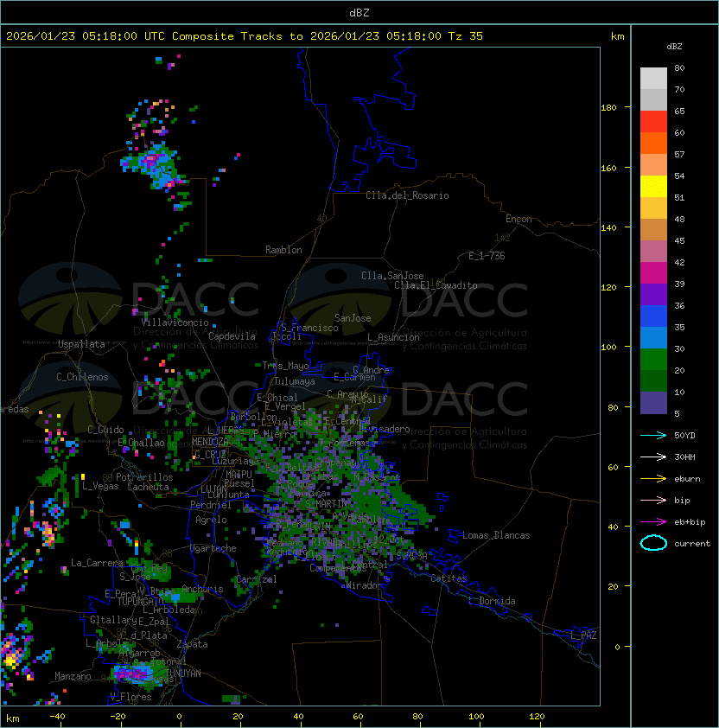Click the MENDOZA city label
719x728 pixels.
(210, 442)
